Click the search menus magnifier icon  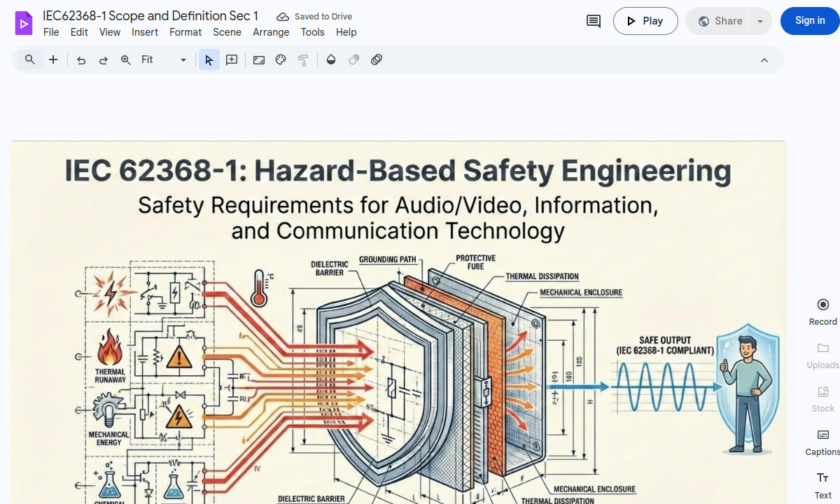29,60
